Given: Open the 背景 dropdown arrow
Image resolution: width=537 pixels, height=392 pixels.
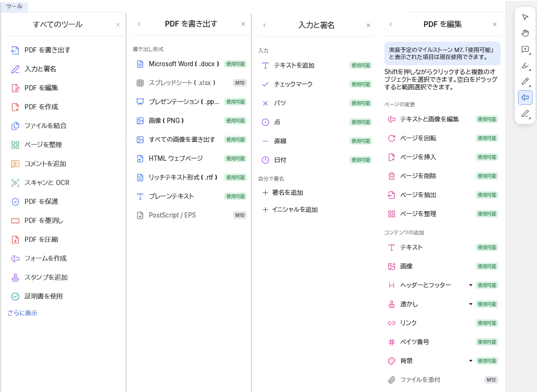Looking at the screenshot, I should coord(470,361).
